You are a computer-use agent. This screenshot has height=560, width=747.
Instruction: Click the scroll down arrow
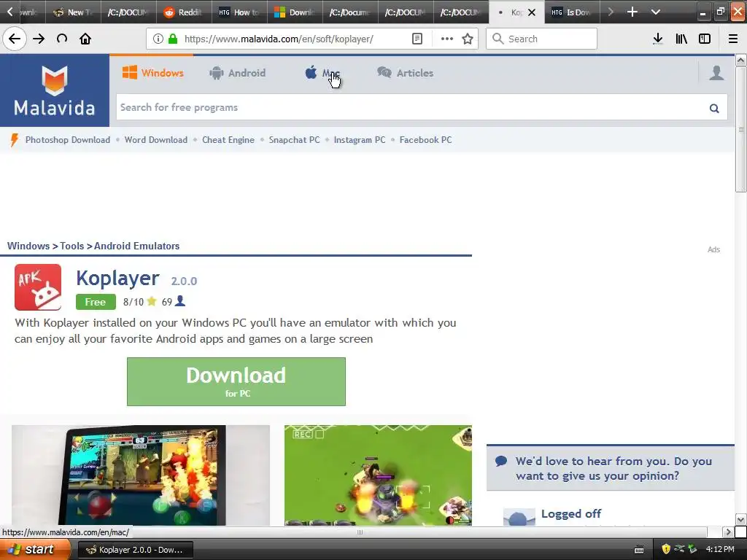coord(740,519)
